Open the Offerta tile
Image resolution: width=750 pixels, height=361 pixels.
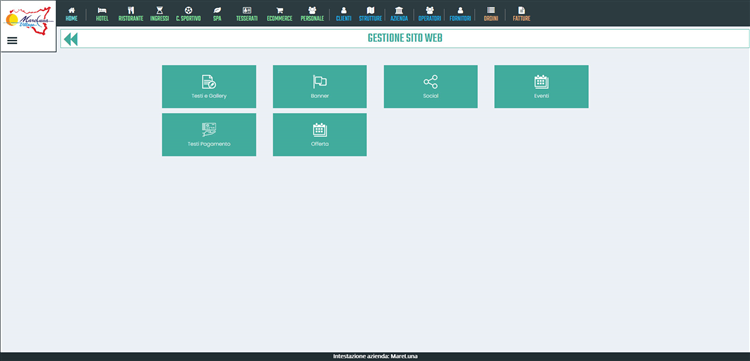pos(320,134)
